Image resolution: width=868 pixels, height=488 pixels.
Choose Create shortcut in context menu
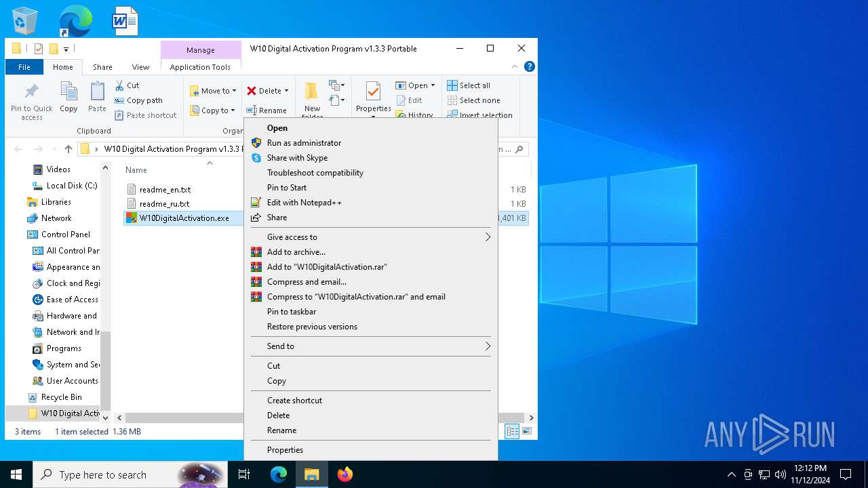[370, 401]
